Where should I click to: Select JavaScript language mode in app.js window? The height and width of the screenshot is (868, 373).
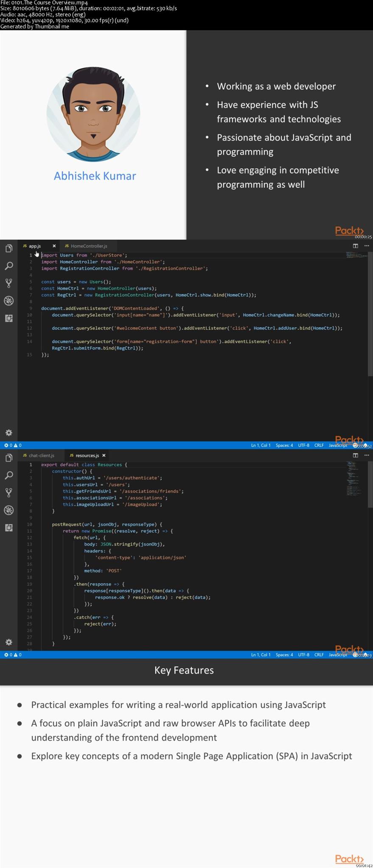click(338, 445)
